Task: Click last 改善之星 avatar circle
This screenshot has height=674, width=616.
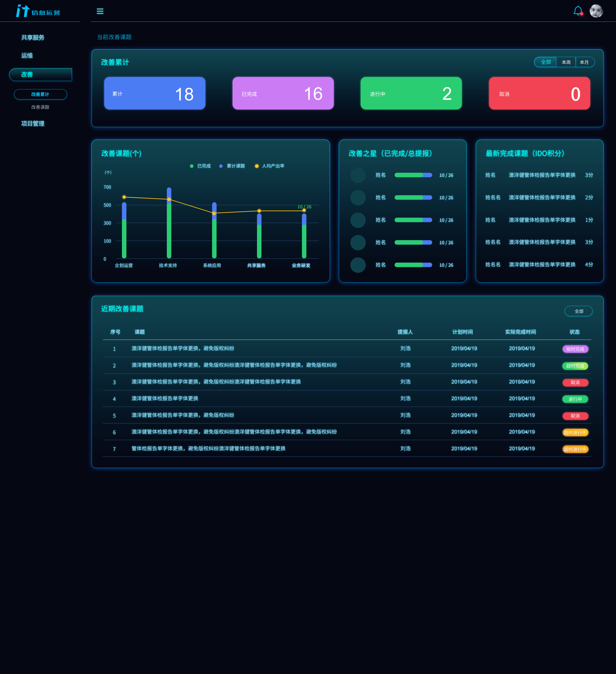Action: tap(358, 265)
